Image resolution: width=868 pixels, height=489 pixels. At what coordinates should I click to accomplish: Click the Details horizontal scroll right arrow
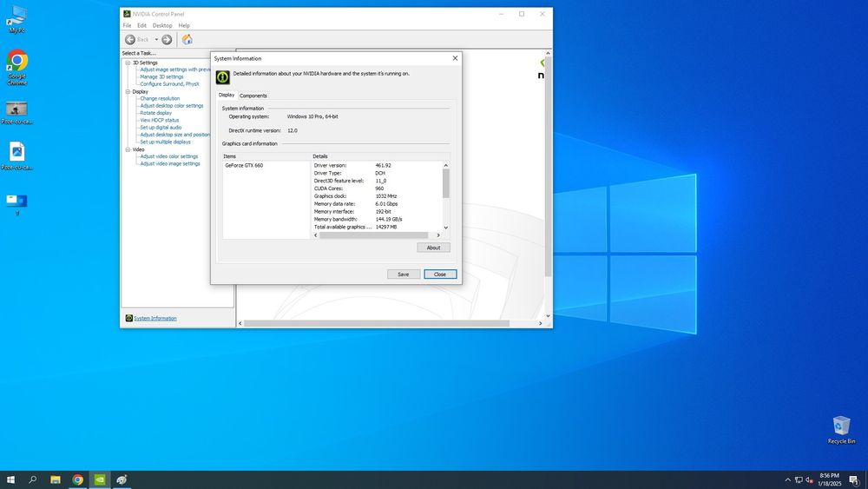pos(438,235)
